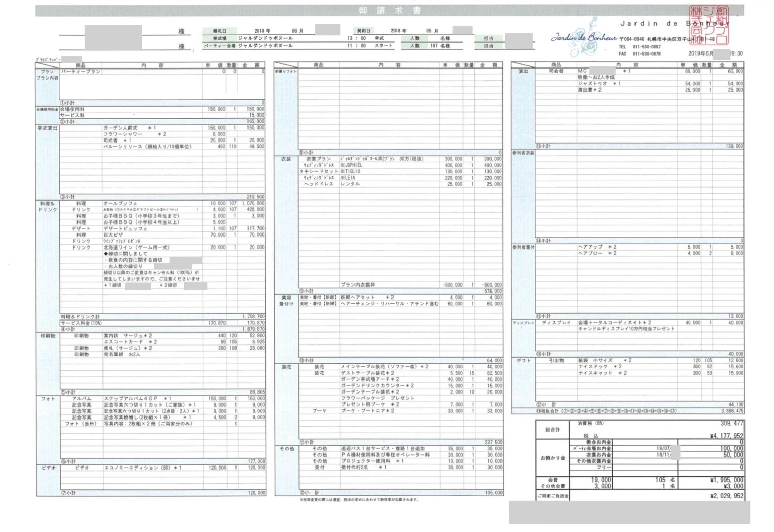Click the 衣裳プラン costume row
This screenshot has height=532, width=774.
318,159
